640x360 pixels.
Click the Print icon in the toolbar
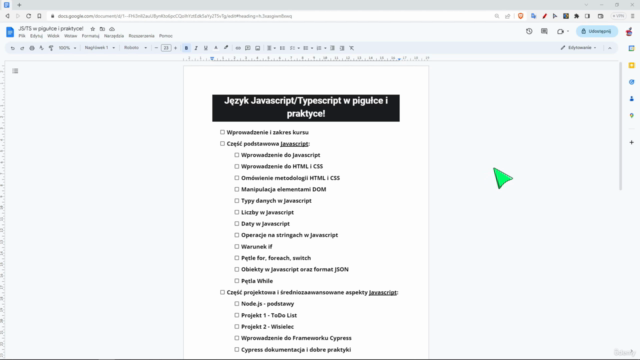pos(32,48)
